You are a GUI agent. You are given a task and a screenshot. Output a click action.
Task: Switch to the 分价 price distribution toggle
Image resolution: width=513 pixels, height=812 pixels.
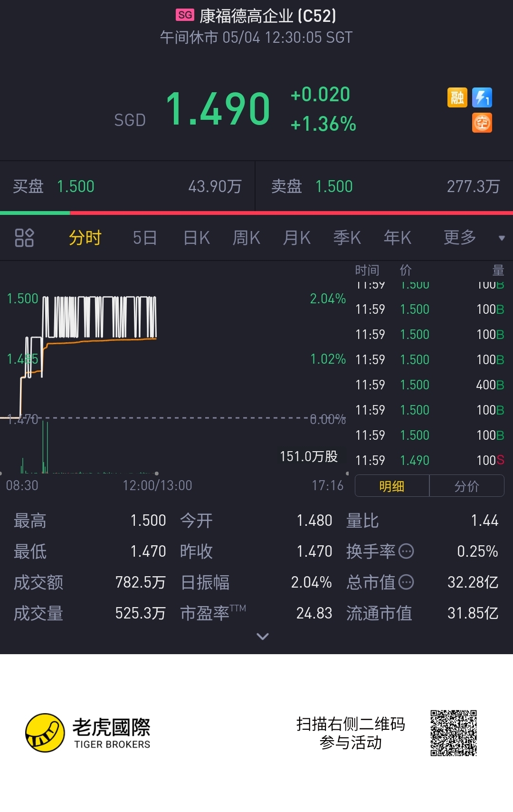[467, 486]
